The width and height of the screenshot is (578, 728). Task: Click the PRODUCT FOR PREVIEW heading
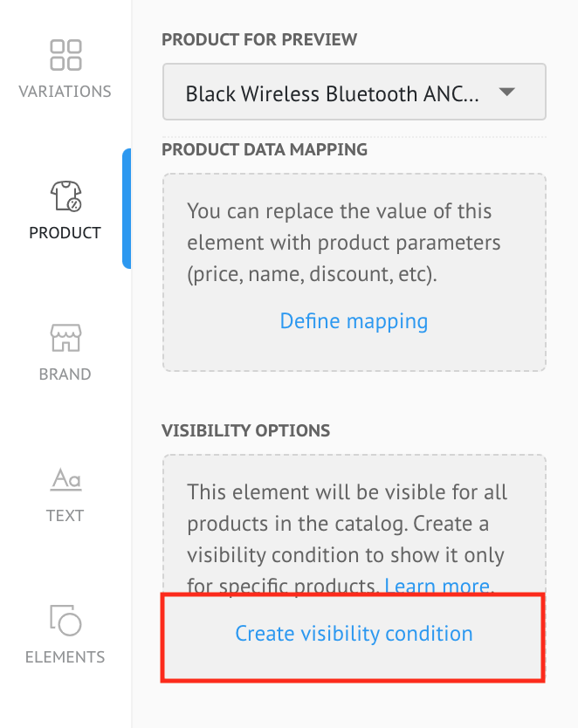[259, 40]
